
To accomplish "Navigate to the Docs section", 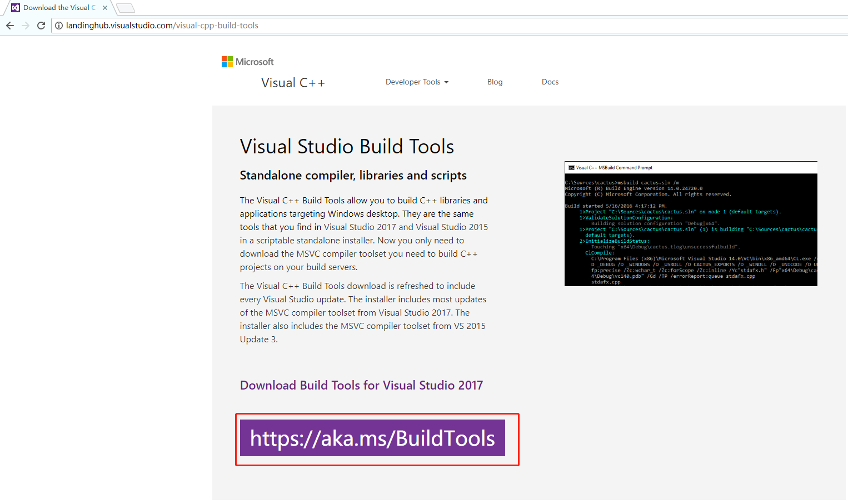I will [550, 82].
